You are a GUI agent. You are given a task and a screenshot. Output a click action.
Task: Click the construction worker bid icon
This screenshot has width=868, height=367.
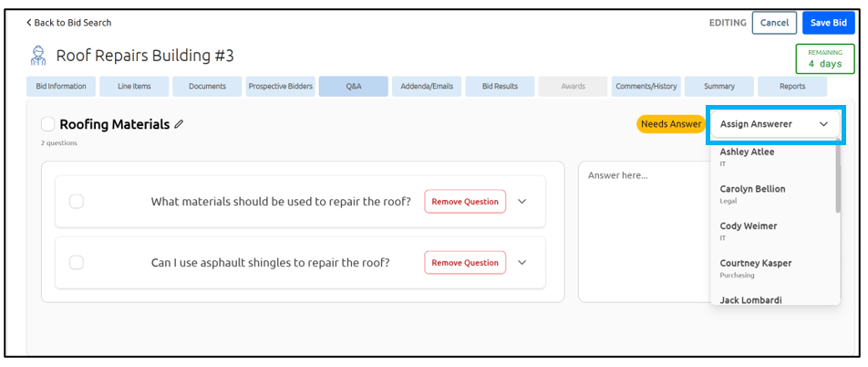click(38, 57)
